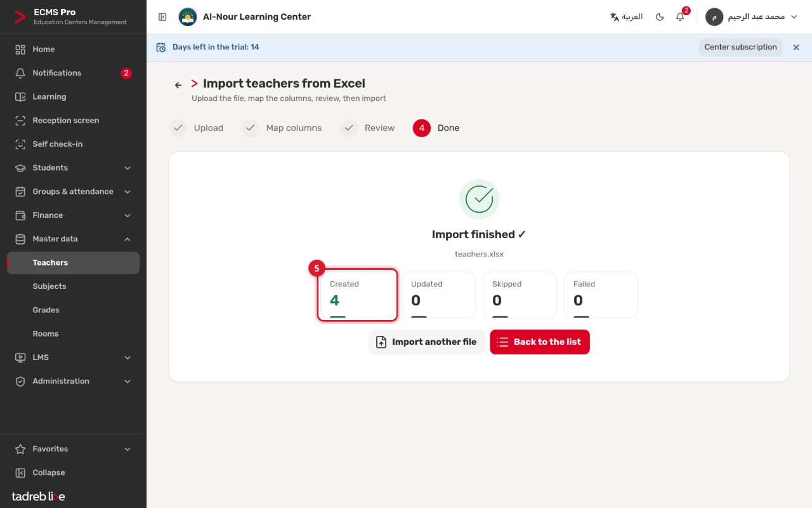Viewport: 812px width, 508px height.
Task: Select Rooms in sidebar
Action: click(74, 334)
